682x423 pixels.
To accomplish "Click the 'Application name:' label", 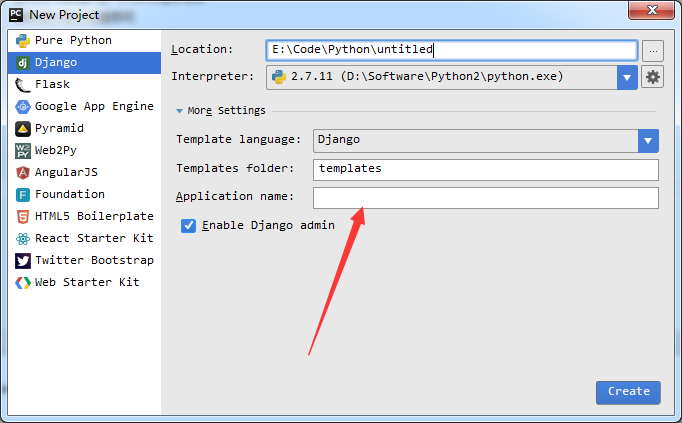I will [x=235, y=197].
